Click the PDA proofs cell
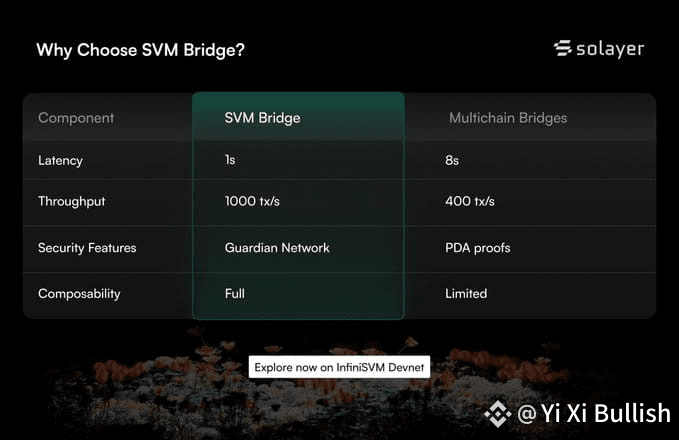The height and width of the screenshot is (440, 679). [478, 248]
